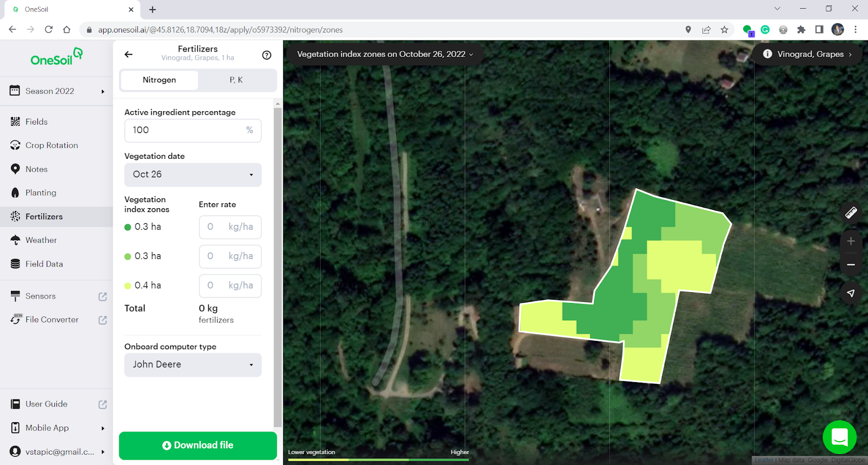Locate me with map arrow icon
Viewport: 868px width, 465px height.
click(851, 293)
